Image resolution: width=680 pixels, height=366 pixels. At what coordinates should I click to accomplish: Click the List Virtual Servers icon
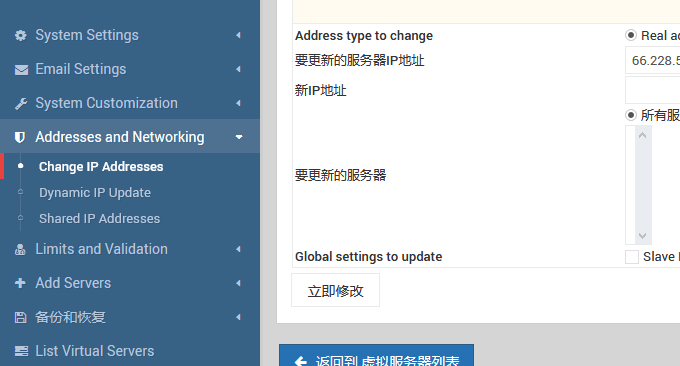(x=21, y=351)
